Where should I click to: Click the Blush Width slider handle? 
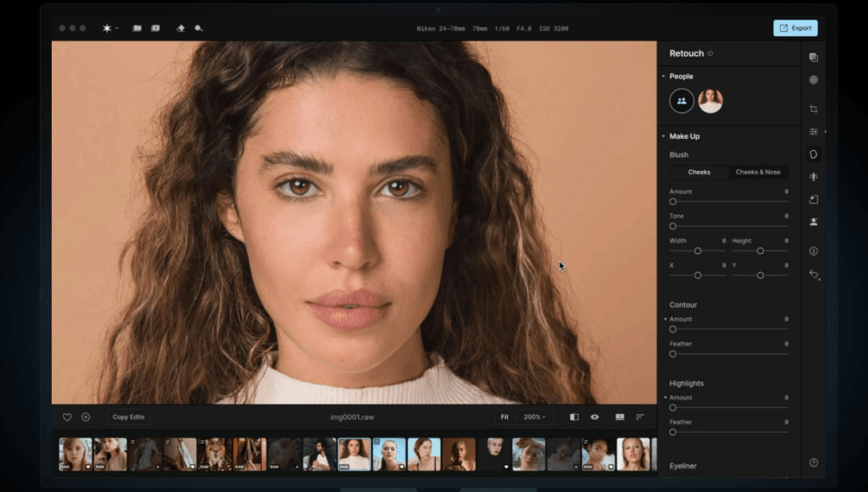point(698,251)
